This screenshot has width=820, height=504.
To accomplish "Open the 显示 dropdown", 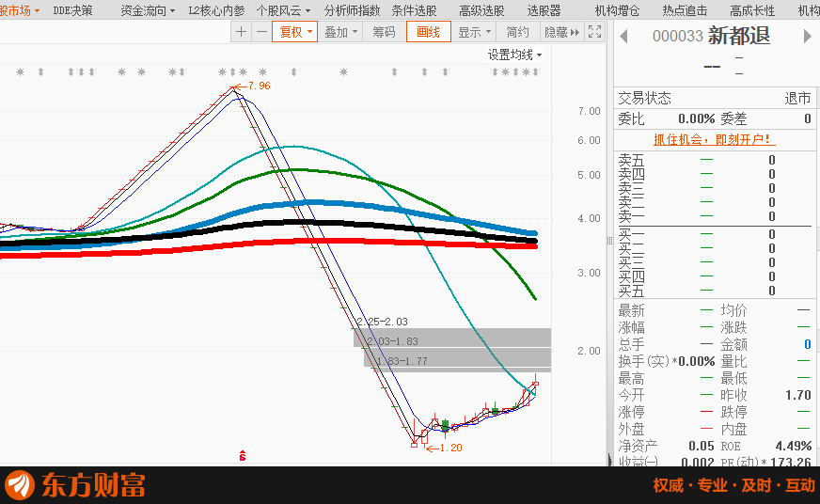I will pos(474,32).
